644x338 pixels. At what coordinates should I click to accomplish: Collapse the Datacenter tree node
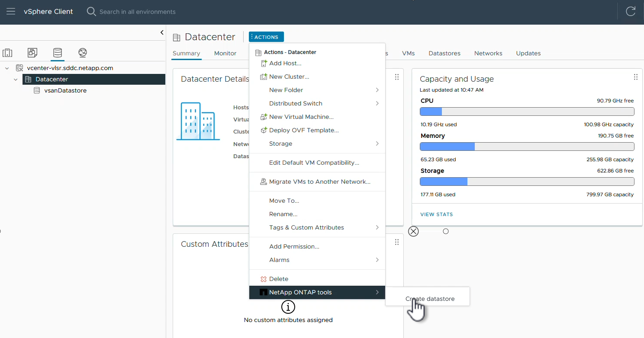click(x=16, y=80)
